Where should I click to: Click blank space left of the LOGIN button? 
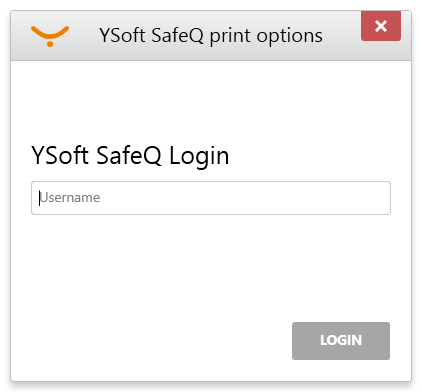(x=150, y=341)
